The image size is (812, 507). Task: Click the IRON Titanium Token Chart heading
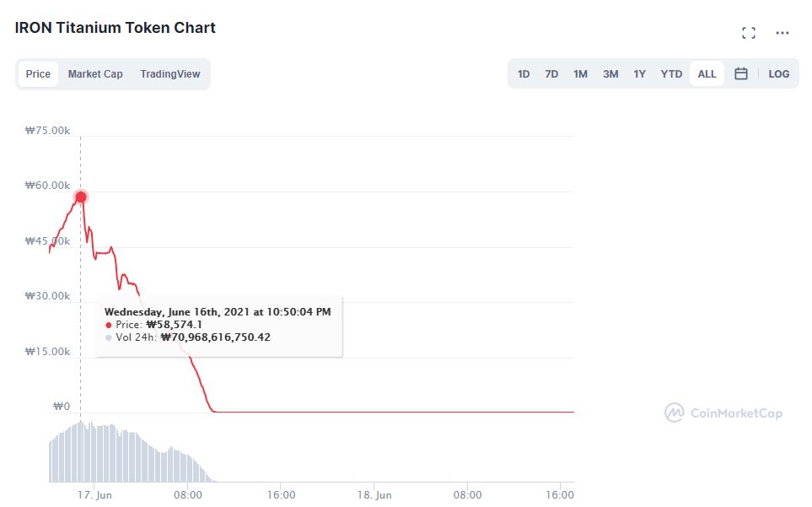(115, 28)
